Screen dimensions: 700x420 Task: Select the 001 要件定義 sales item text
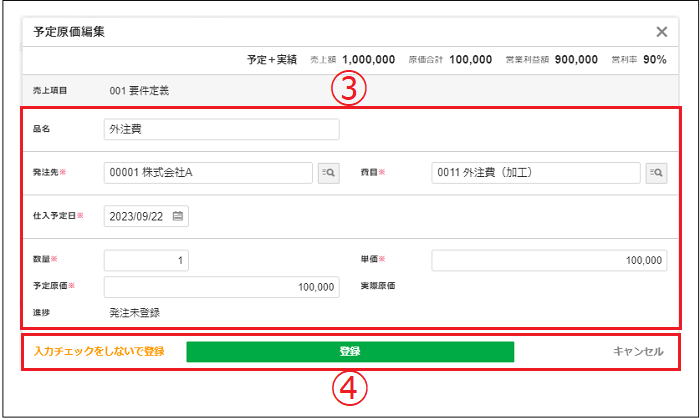pos(139,91)
